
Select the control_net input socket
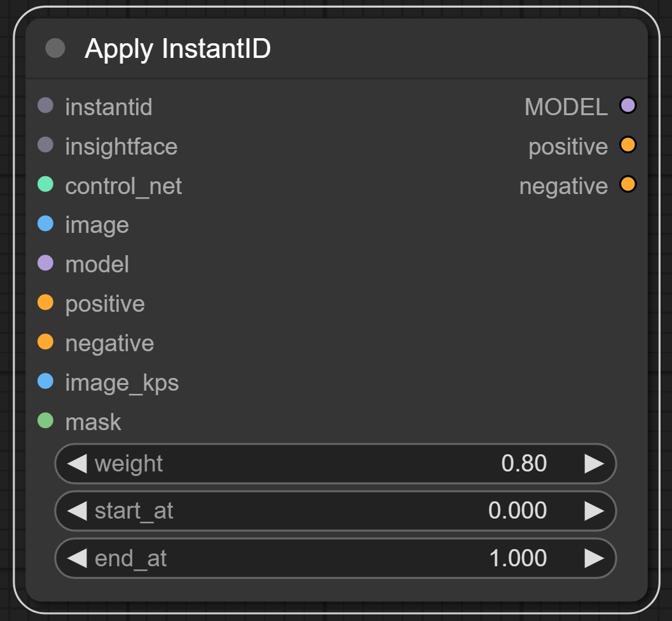pos(45,185)
